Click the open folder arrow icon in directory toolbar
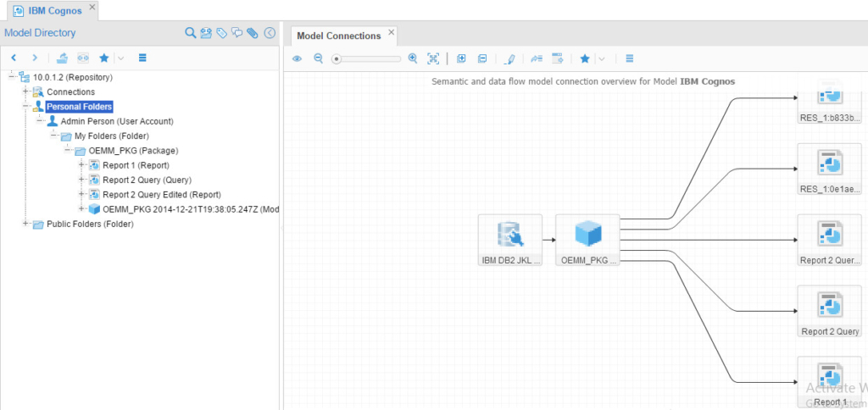868x410 pixels. pos(63,58)
